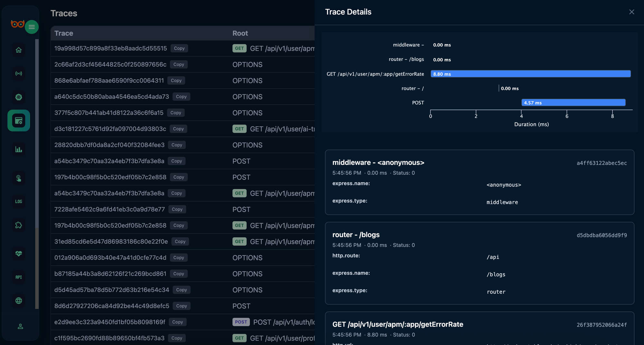This screenshot has width=644, height=345.
Task: Open the bar chart icon in the sidebar
Action: coord(19,149)
